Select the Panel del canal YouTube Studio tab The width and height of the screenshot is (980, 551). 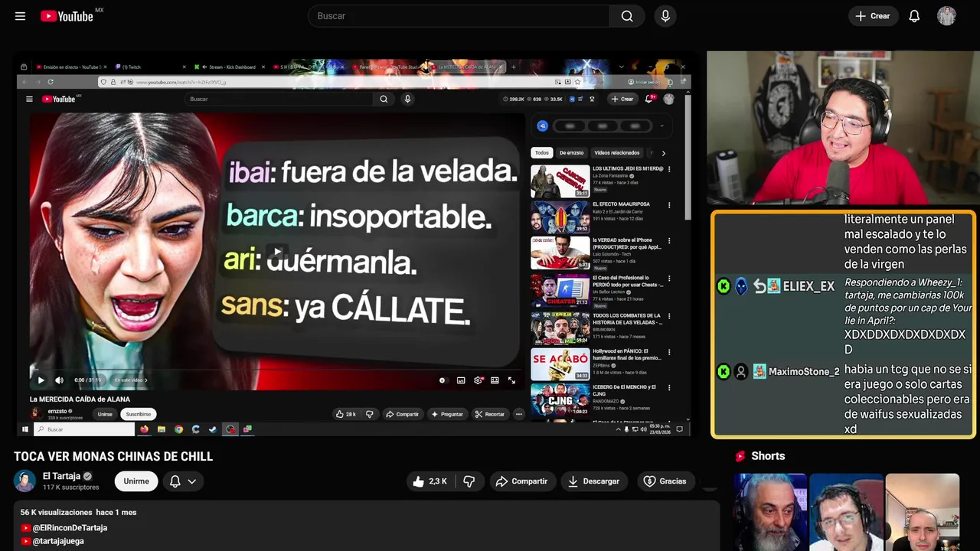[x=390, y=67]
